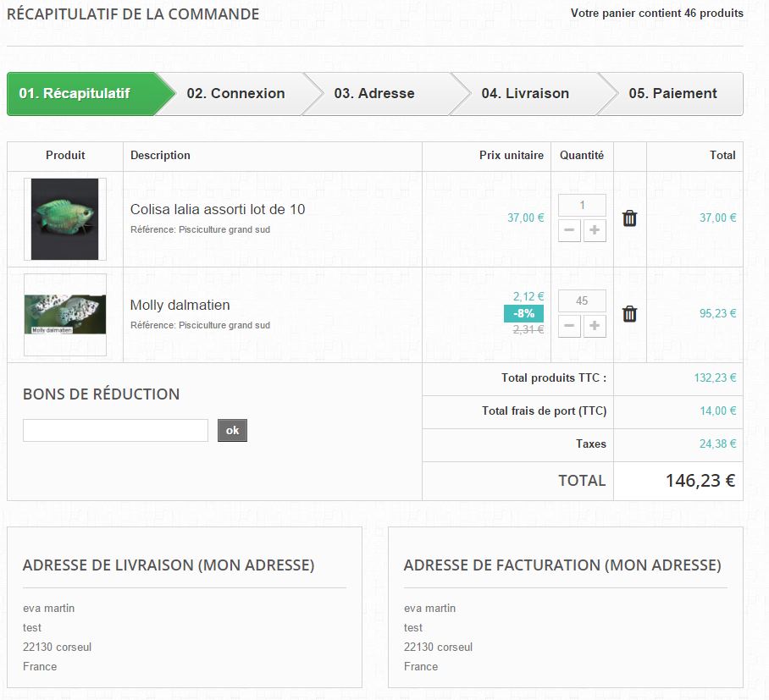Select '22130 corseul' in delivery address

58,647
